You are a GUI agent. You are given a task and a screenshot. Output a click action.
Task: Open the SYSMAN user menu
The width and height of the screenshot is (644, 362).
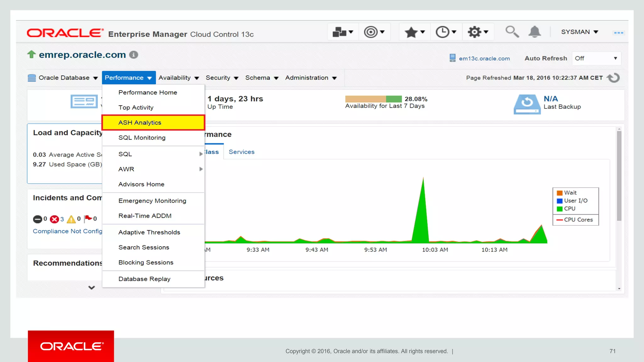(x=579, y=32)
